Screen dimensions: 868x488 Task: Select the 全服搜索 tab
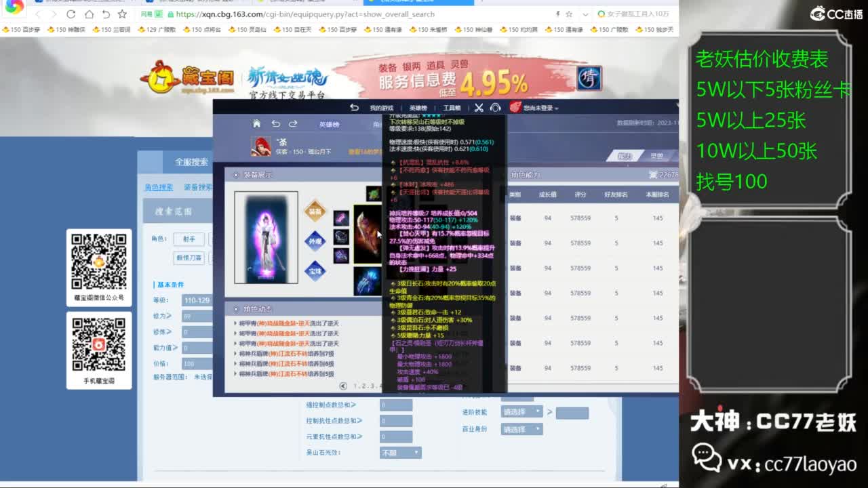[191, 162]
